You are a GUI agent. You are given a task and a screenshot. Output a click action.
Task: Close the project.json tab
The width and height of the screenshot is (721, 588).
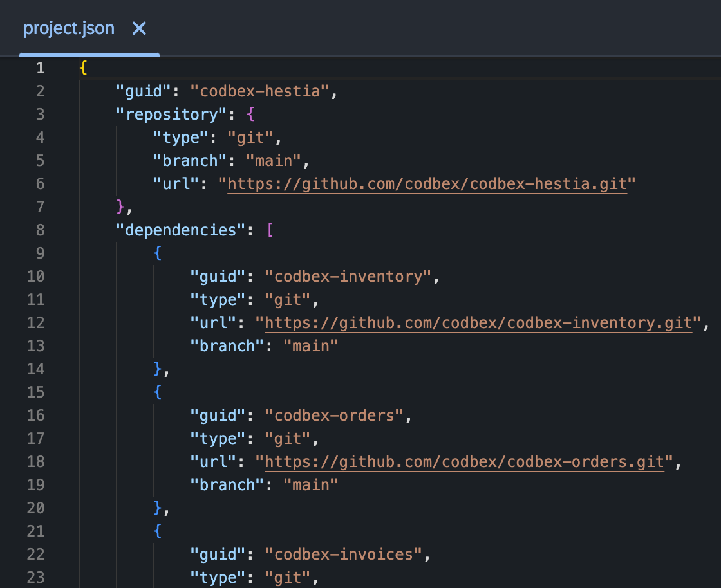139,28
